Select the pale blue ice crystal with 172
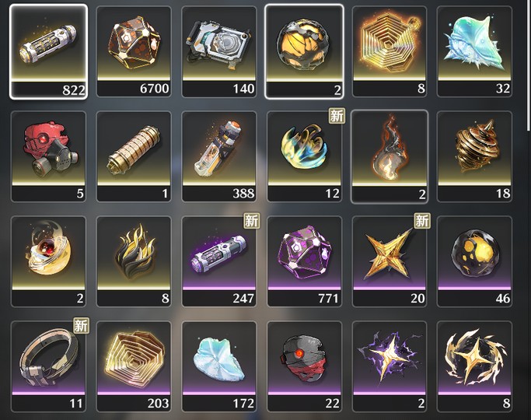531x420 pixels. point(219,366)
